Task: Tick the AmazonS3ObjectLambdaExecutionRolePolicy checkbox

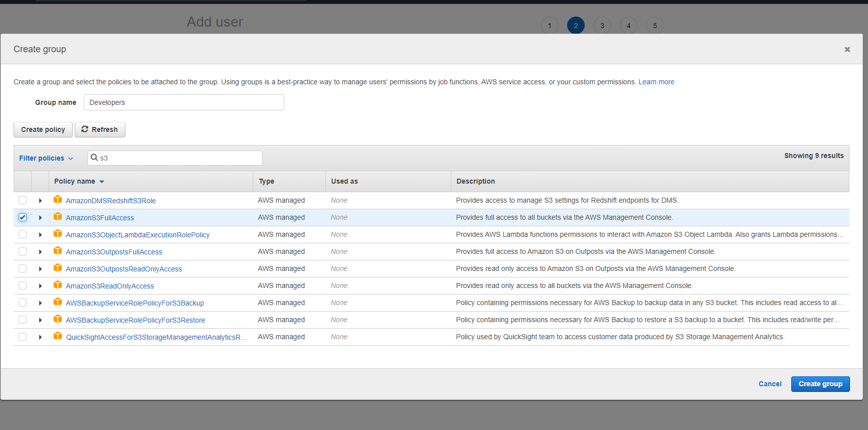Action: [x=23, y=234]
